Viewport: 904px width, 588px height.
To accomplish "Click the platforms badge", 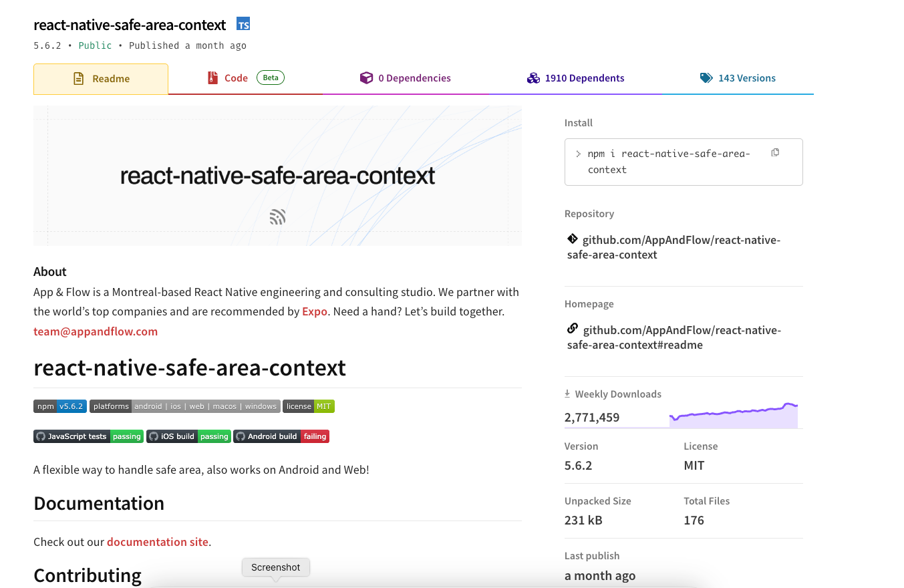I will tap(185, 406).
